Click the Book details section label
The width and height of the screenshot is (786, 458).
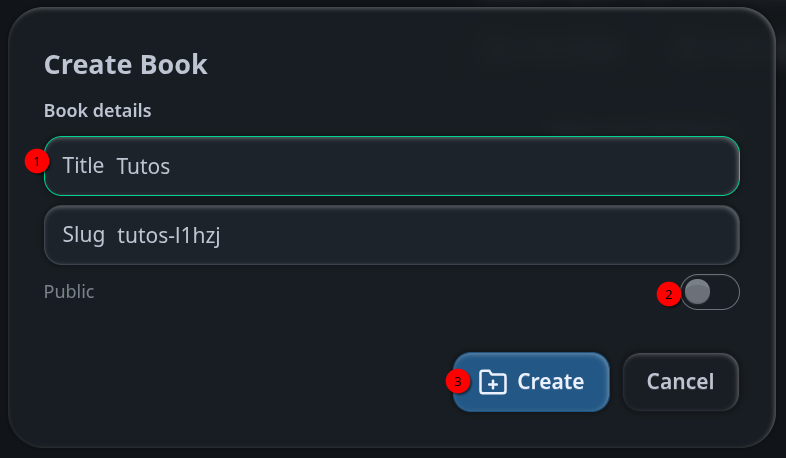point(98,111)
